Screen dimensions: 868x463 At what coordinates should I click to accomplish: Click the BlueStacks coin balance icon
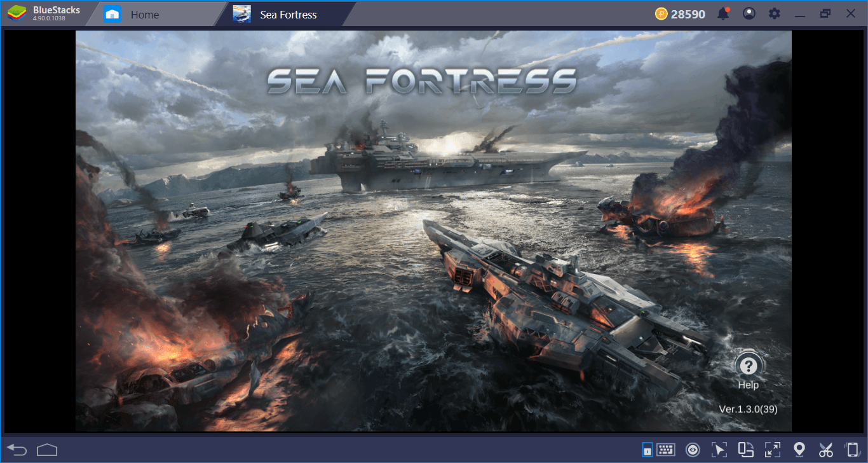(661, 14)
